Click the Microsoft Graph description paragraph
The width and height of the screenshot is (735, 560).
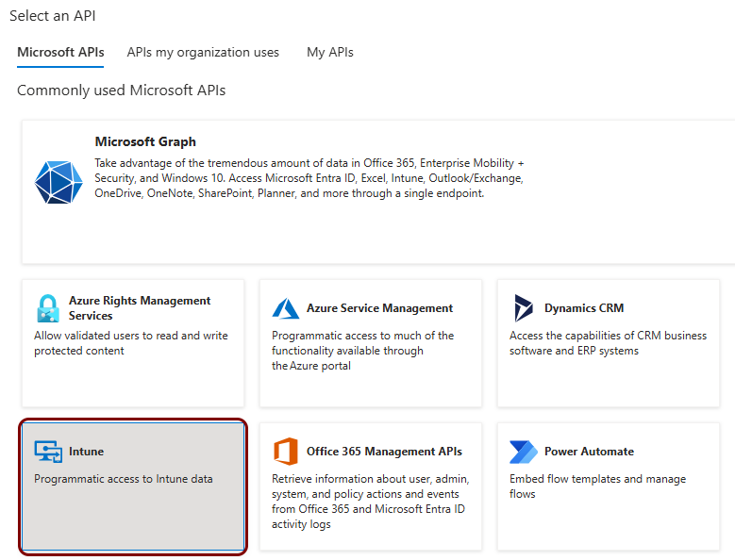click(309, 178)
